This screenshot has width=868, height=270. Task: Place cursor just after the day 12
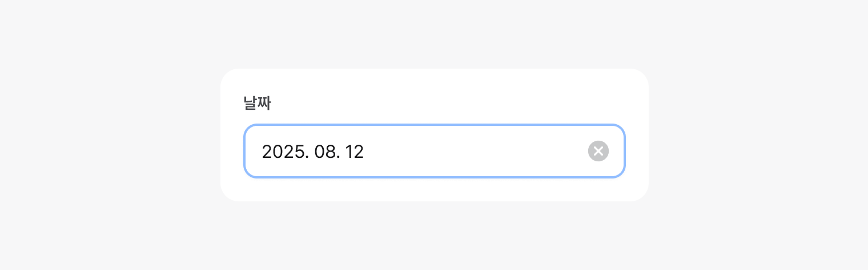point(365,152)
